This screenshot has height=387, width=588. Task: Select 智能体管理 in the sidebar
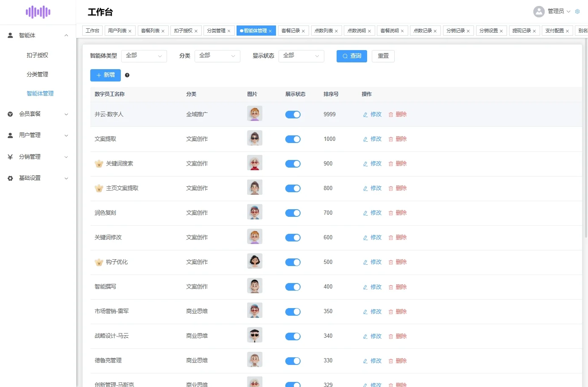click(40, 94)
